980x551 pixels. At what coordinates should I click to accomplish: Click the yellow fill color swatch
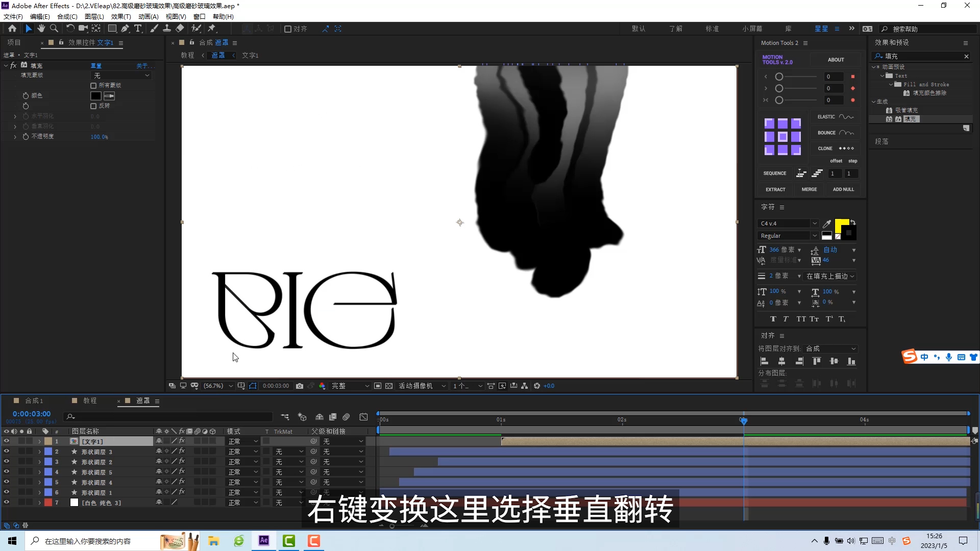tap(841, 225)
